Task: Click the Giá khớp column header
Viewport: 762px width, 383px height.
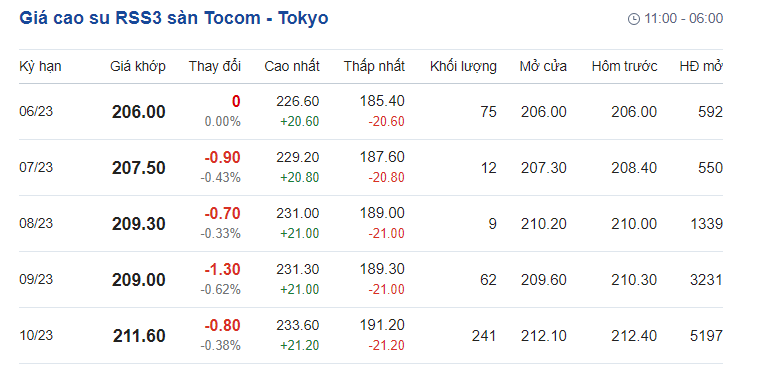Action: click(138, 66)
